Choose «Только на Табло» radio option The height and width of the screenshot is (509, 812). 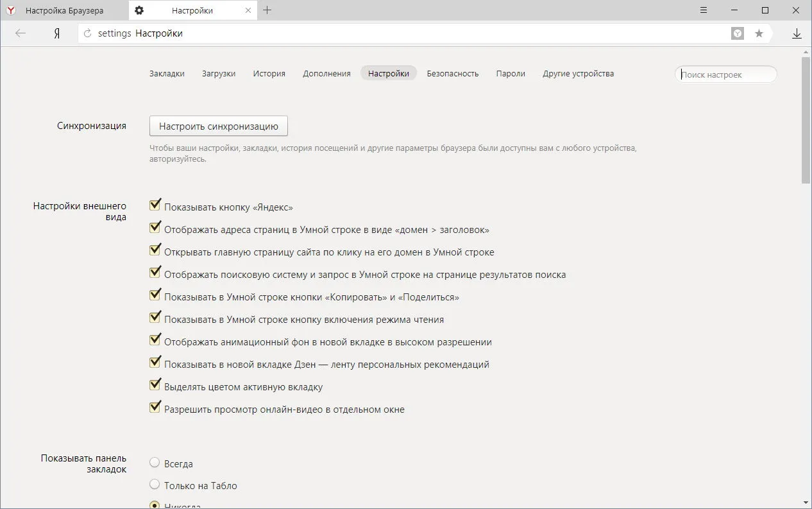(x=155, y=485)
